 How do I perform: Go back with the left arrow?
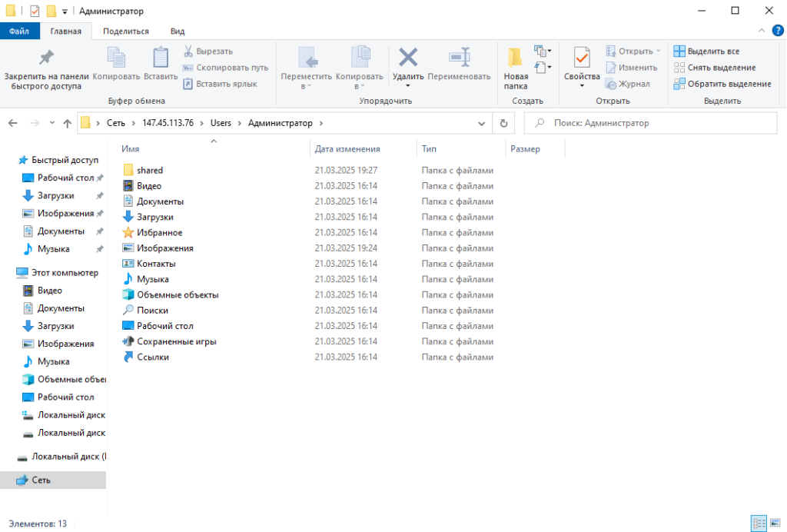tap(13, 123)
